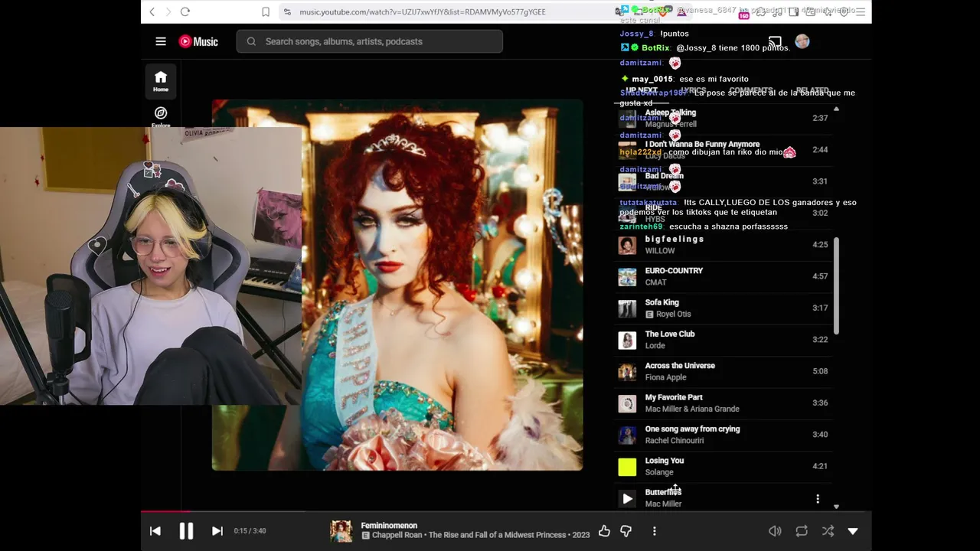Image resolution: width=980 pixels, height=551 pixels.
Task: Go to Home in the sidebar
Action: [x=161, y=81]
